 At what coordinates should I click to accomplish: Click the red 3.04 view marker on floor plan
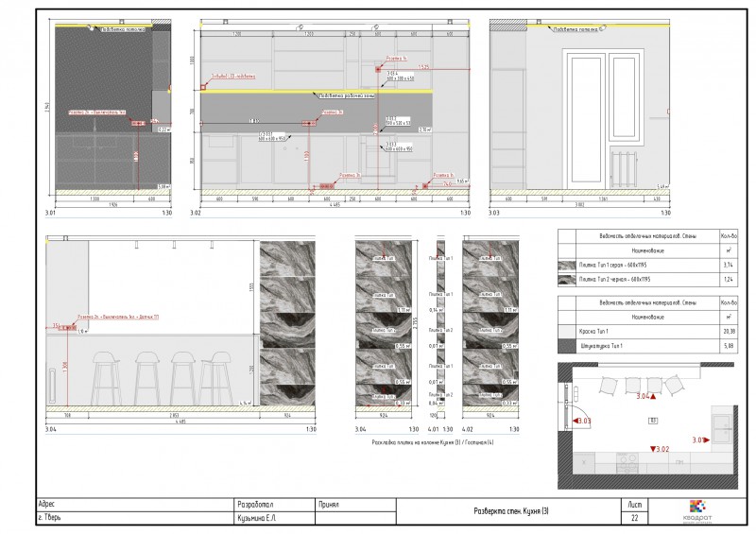[646, 396]
